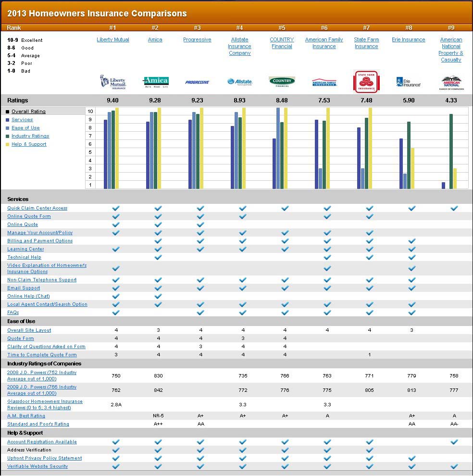Click the dark blue Services legend square
This screenshot has width=473, height=476.
(x=8, y=120)
